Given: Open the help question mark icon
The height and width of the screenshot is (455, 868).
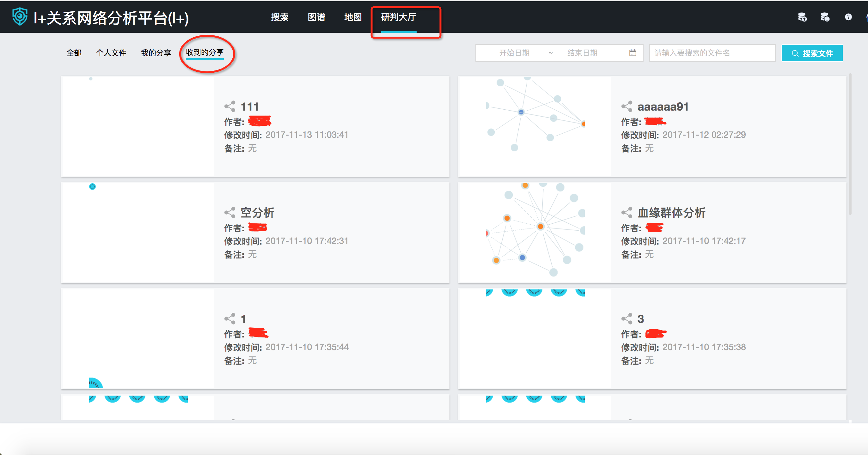Looking at the screenshot, I should click(848, 17).
